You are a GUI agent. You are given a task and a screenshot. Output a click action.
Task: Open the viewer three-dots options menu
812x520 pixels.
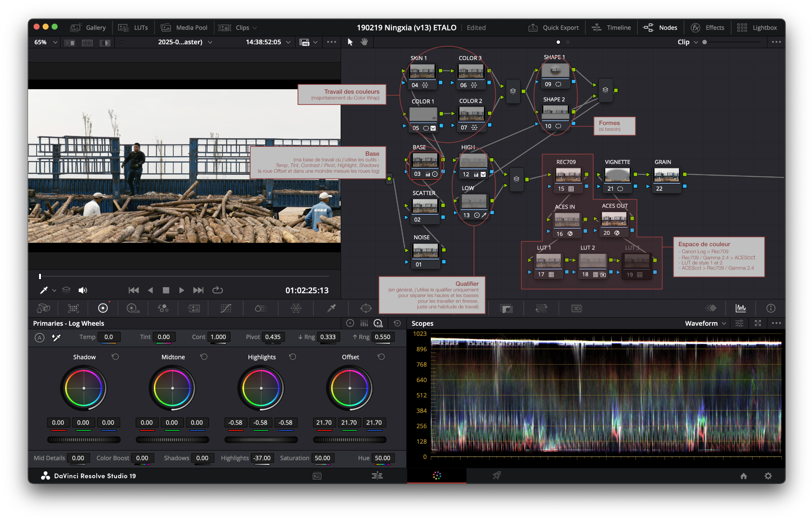(x=332, y=42)
